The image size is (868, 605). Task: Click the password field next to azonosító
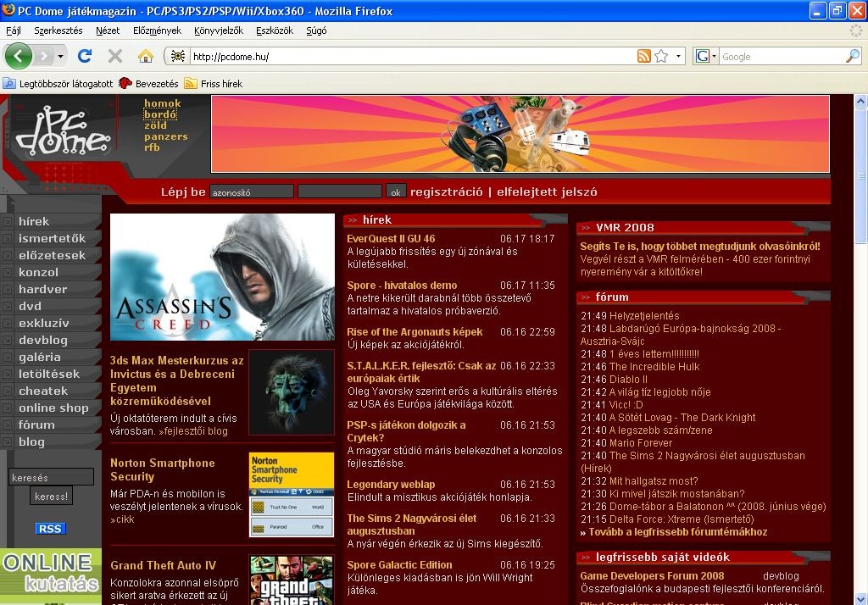pyautogui.click(x=339, y=191)
